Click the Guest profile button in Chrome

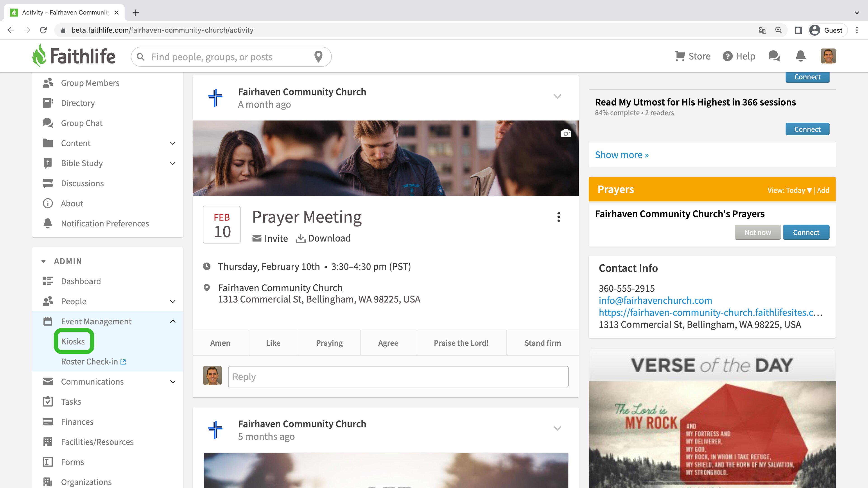click(828, 30)
